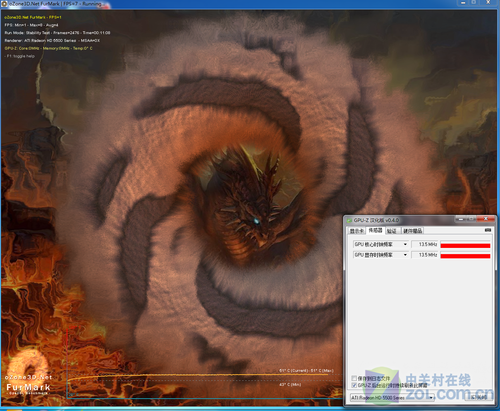Click the screenshot camera icon in GPU-Z
The height and width of the screenshot is (411, 500).
click(488, 230)
